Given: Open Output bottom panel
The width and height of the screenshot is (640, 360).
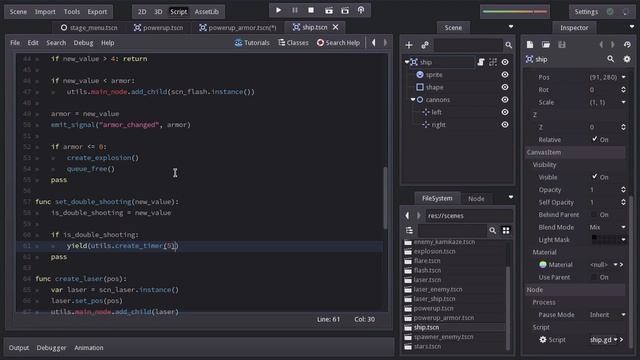Looking at the screenshot, I should (19, 348).
